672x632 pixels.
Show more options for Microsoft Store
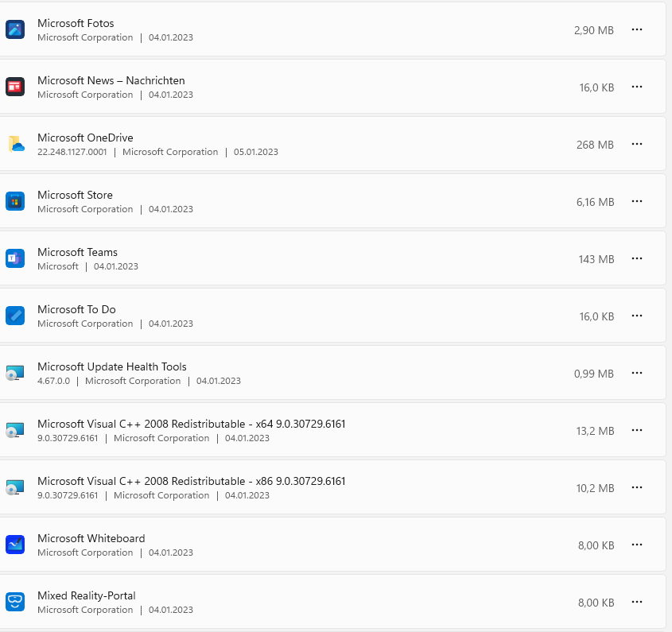636,201
